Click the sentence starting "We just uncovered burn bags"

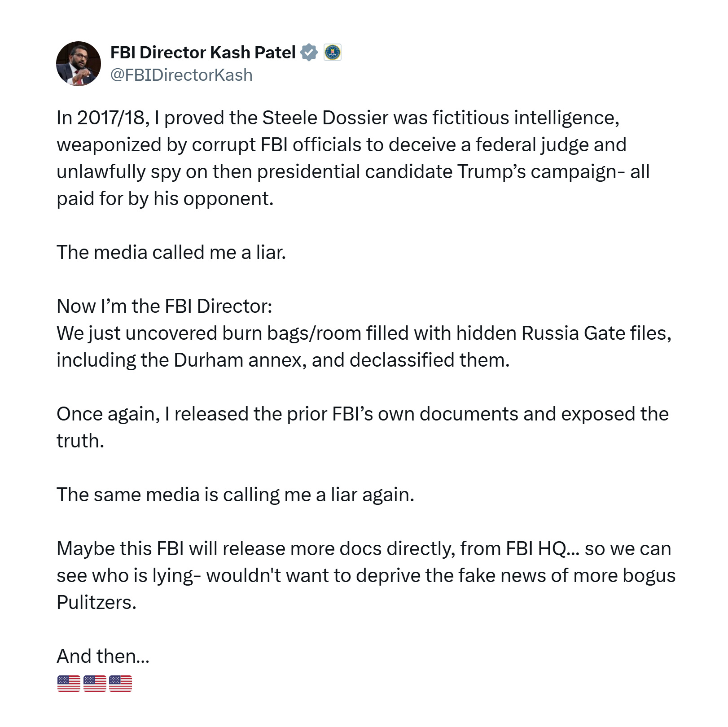(x=364, y=346)
